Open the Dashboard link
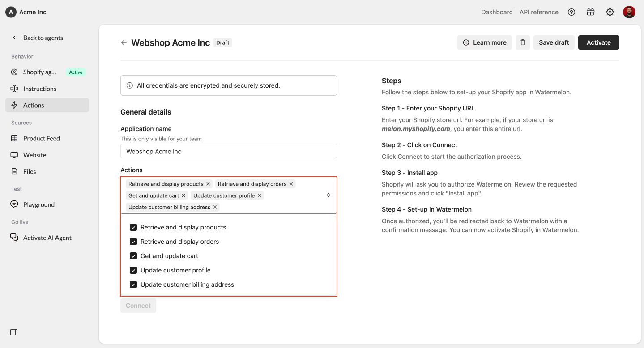The image size is (644, 348). click(x=497, y=12)
